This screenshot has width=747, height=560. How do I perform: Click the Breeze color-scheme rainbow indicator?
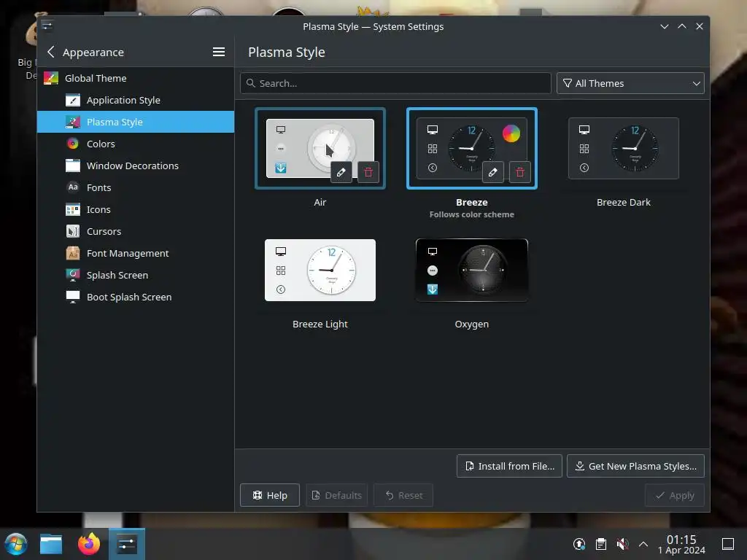click(x=511, y=133)
